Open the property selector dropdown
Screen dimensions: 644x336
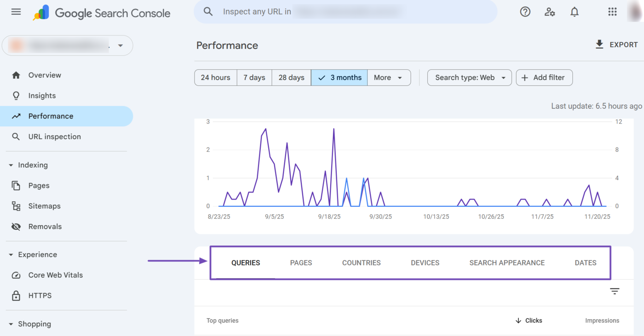120,46
